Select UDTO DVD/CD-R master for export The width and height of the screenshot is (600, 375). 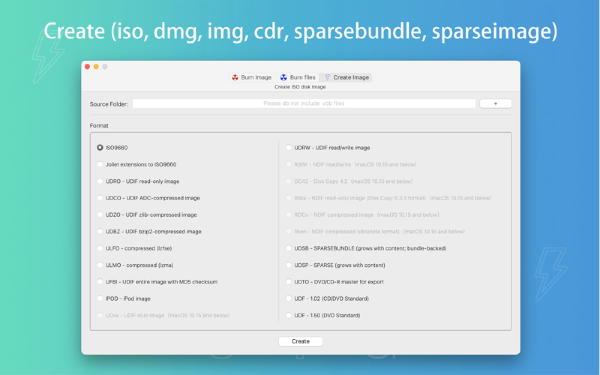point(335,282)
